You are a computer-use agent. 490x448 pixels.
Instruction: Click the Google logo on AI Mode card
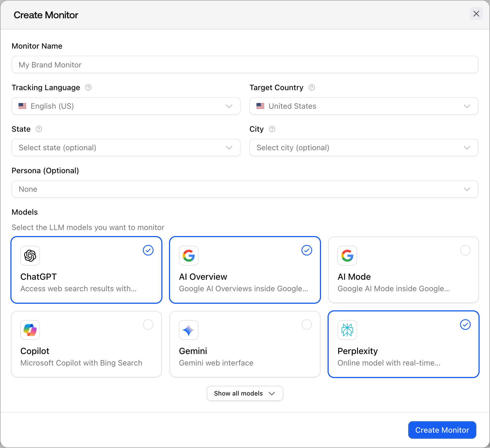347,256
